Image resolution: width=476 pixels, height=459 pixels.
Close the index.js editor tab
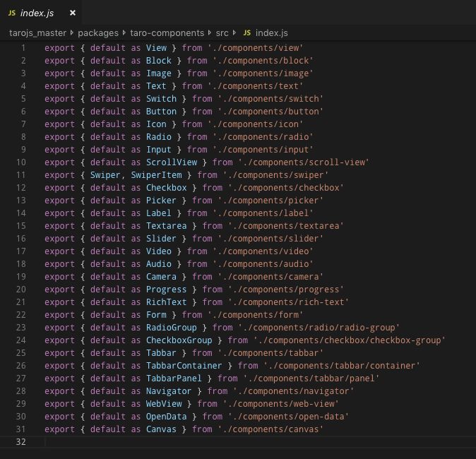pos(72,13)
